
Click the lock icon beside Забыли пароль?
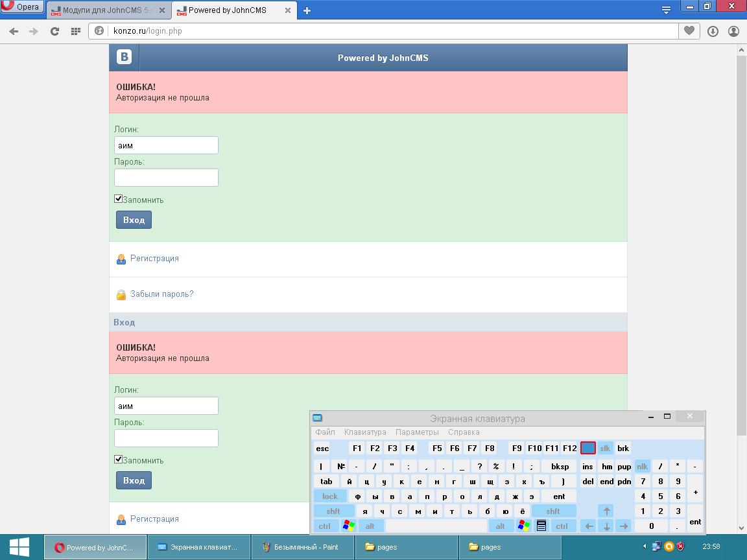121,295
